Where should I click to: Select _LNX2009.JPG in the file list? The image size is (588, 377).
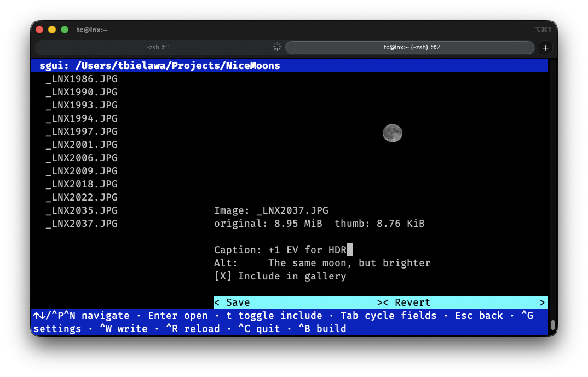pyautogui.click(x=82, y=171)
